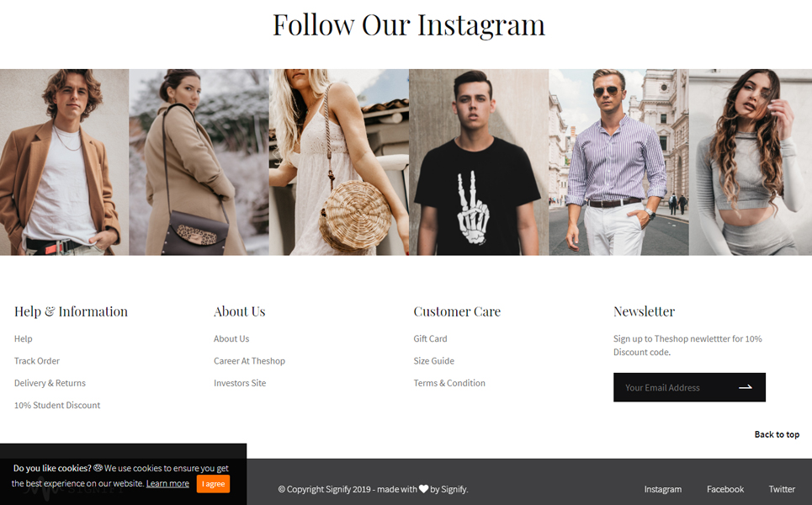Image resolution: width=812 pixels, height=505 pixels.
Task: Submit newsletter email with arrow icon
Action: pyautogui.click(x=746, y=387)
